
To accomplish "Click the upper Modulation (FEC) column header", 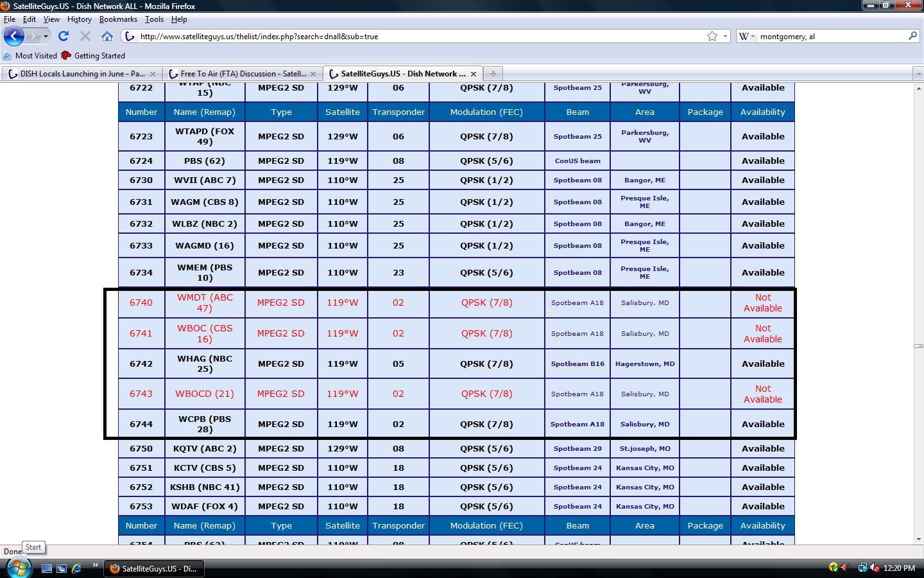I will point(486,112).
